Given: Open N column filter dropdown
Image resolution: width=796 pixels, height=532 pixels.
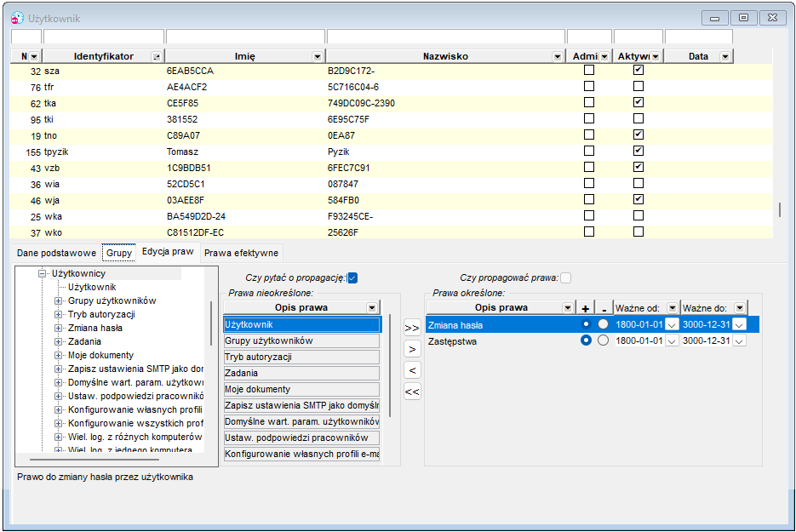Looking at the screenshot, I should (34, 56).
